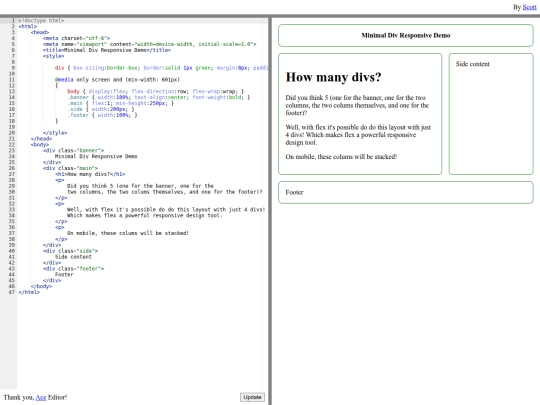Click the .main flex:1 CSS line
The image size is (540, 405).
(x=121, y=103)
